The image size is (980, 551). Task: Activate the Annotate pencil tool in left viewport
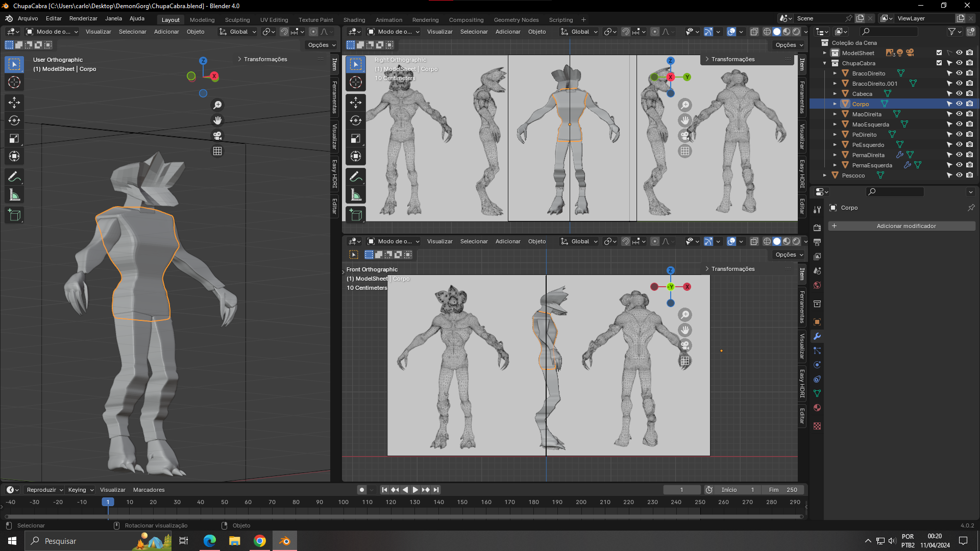pos(14,177)
